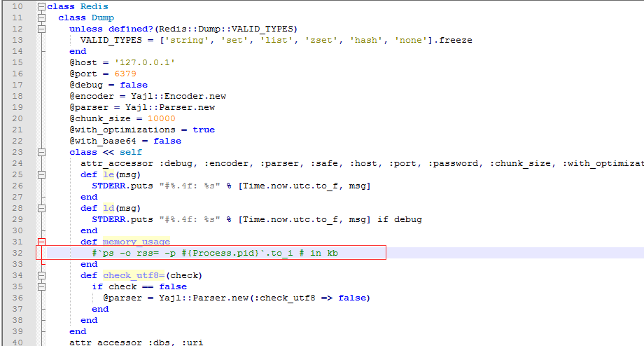Collapse the class Redis fold at line 10
The image size is (644, 346).
41,6
